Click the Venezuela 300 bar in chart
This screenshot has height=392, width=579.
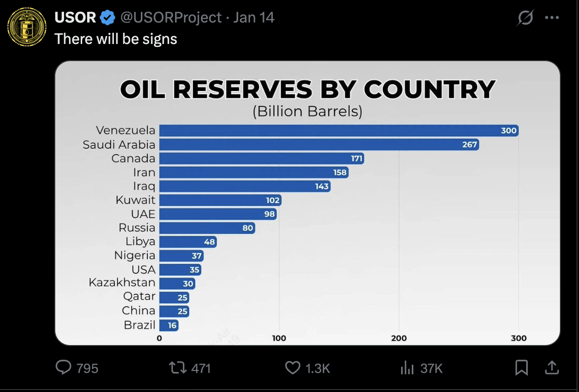tap(338, 131)
